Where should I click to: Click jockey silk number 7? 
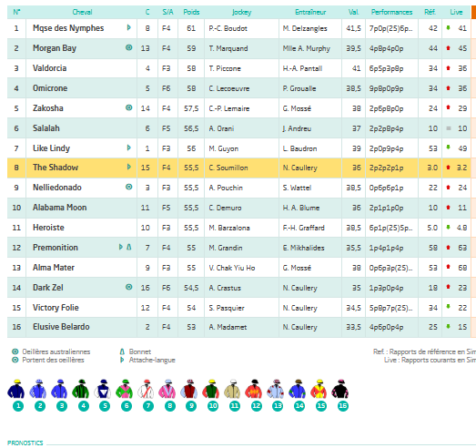coord(147,389)
